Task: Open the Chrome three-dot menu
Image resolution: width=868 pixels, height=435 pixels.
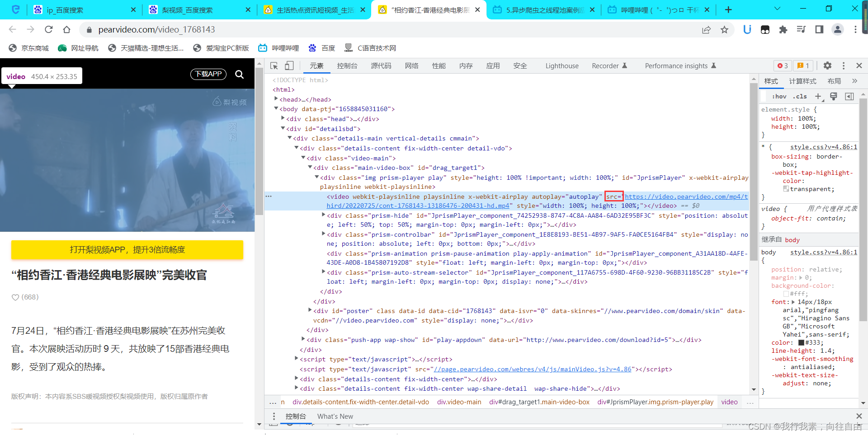Action: (x=855, y=30)
